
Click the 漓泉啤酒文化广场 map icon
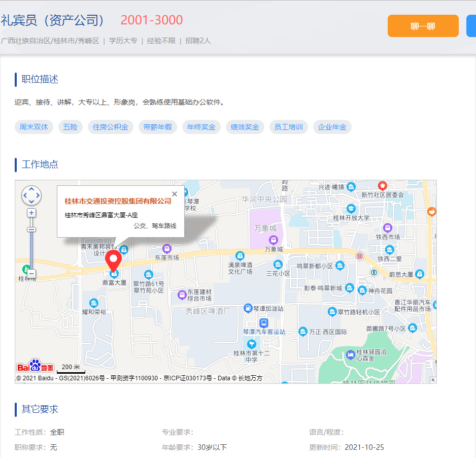240,256
